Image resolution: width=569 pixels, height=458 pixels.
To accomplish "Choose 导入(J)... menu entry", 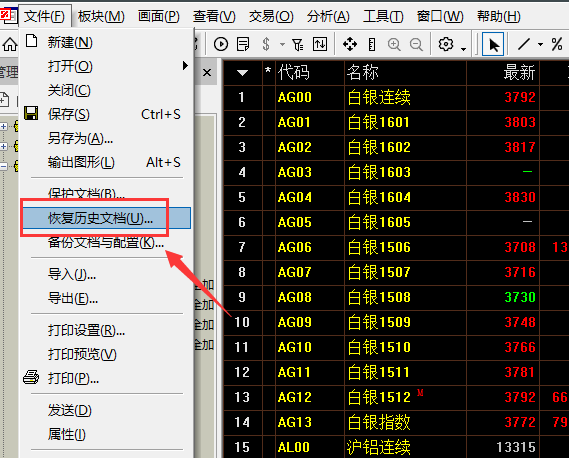I will coord(106,274).
